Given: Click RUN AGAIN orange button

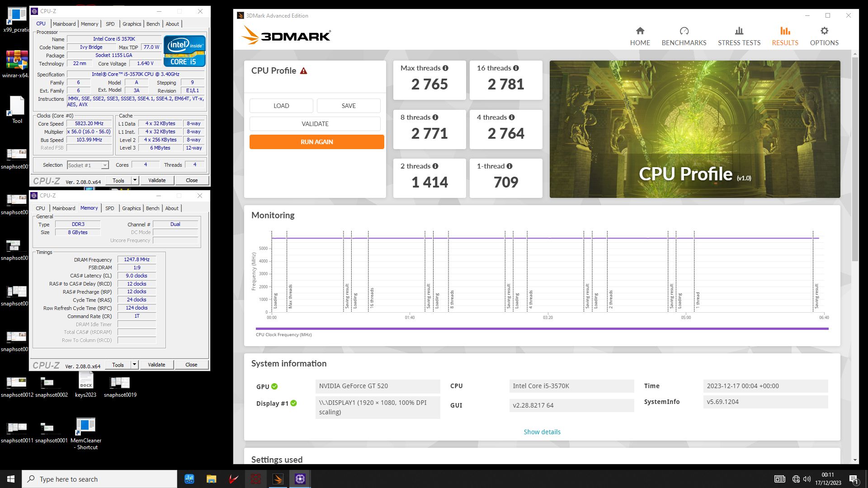Looking at the screenshot, I should pos(316,142).
